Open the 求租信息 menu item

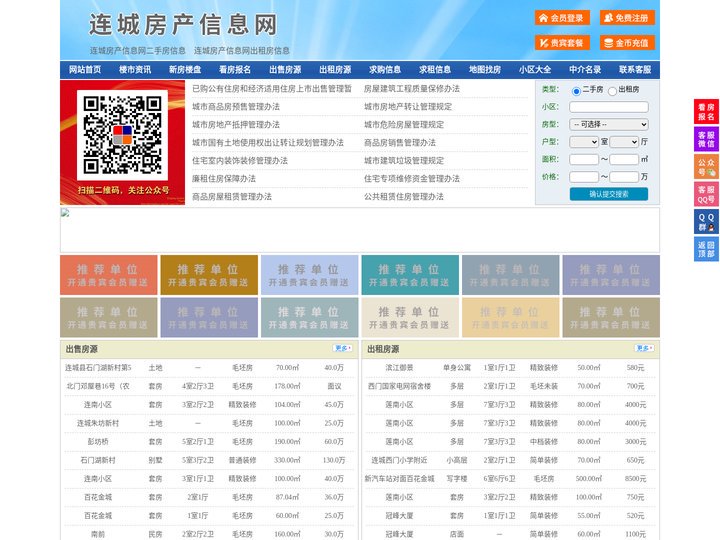coord(435,70)
